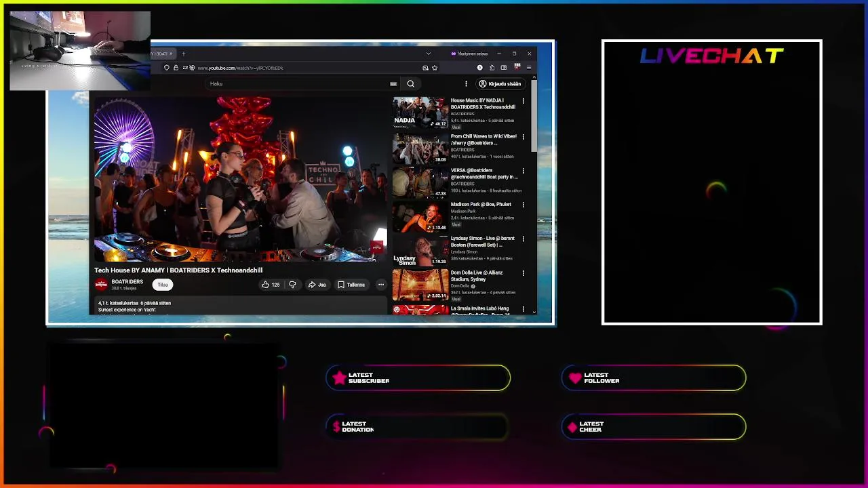868x488 pixels.
Task: Close the BOATRIDERS browser tab
Action: tap(171, 54)
